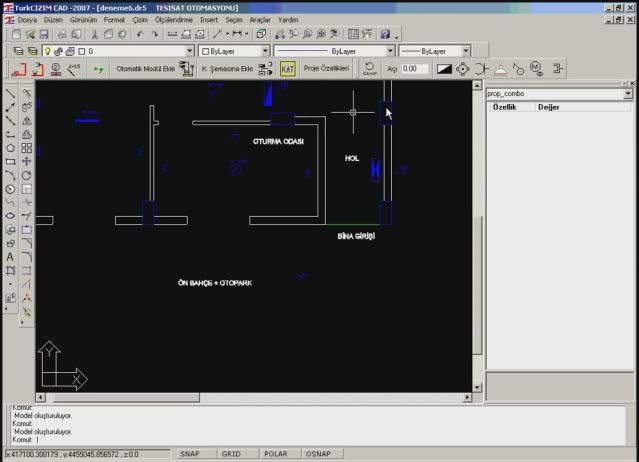639x462 pixels.
Task: Click the Print icon
Action: coord(62,35)
